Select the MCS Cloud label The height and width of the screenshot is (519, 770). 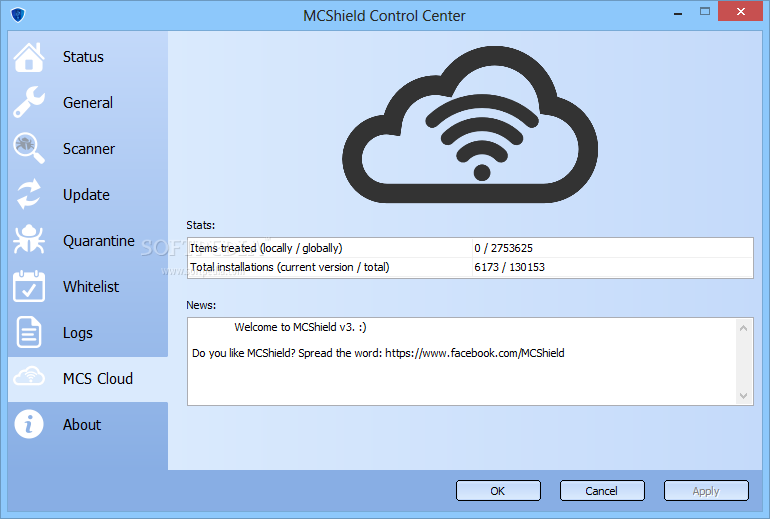pyautogui.click(x=98, y=379)
